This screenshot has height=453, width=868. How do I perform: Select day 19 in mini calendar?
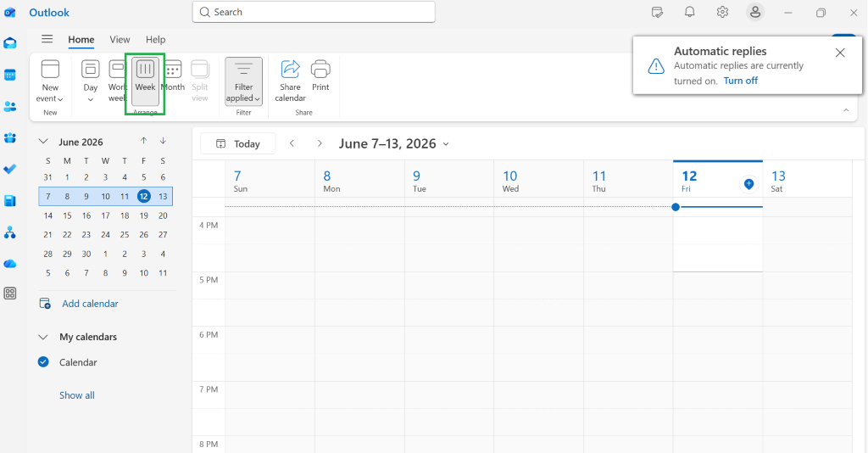tap(143, 215)
